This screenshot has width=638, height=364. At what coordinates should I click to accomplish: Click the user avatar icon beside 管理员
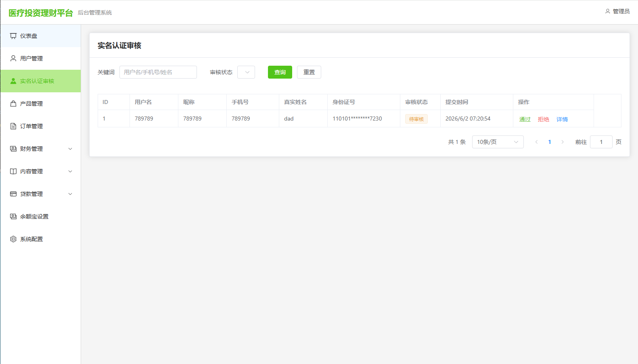608,11
